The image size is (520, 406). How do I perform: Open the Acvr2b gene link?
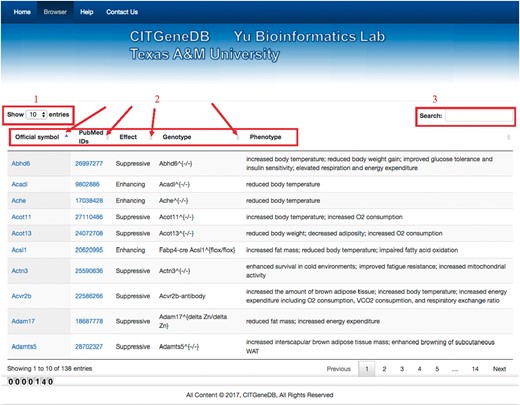point(21,296)
